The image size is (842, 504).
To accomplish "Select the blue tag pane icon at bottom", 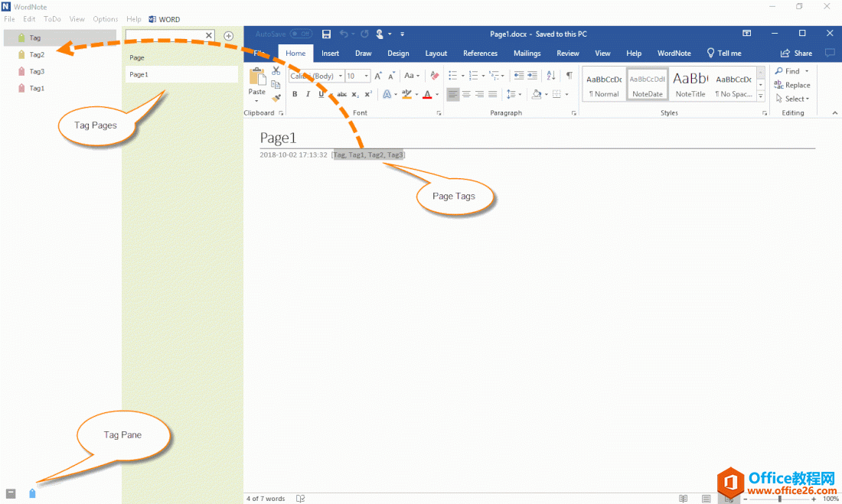I will [32, 493].
